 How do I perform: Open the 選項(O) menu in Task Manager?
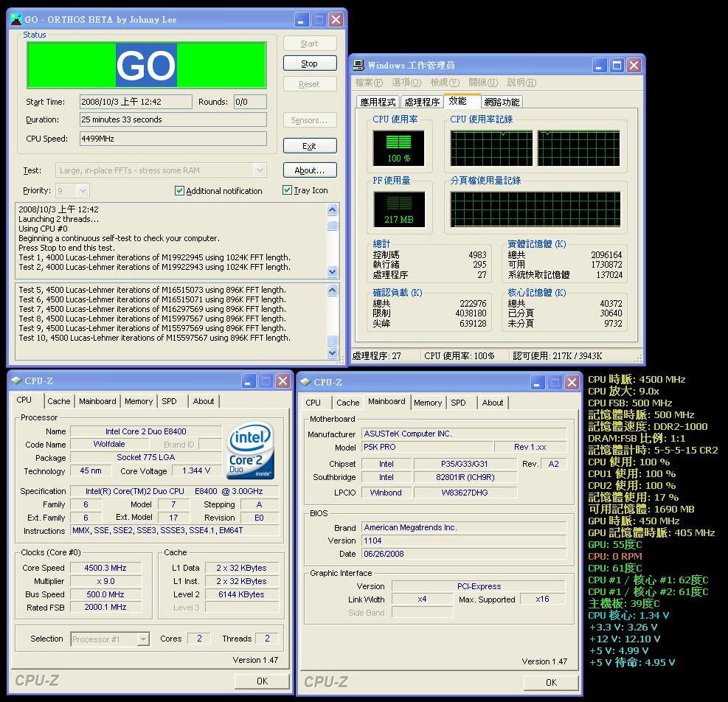pos(406,83)
